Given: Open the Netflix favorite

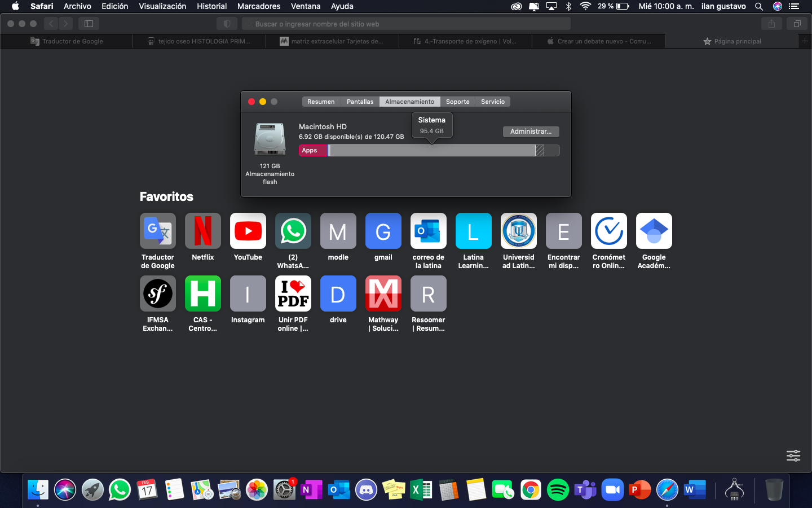Looking at the screenshot, I should 202,231.
